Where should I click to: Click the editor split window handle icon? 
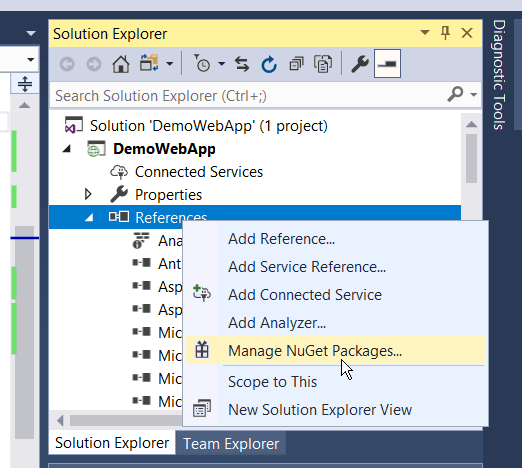click(x=25, y=83)
